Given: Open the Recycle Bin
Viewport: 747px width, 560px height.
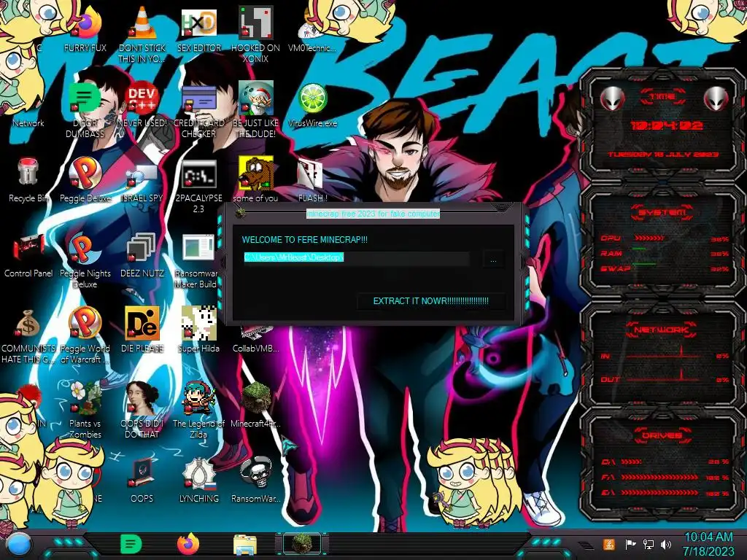Looking at the screenshot, I should [28, 172].
